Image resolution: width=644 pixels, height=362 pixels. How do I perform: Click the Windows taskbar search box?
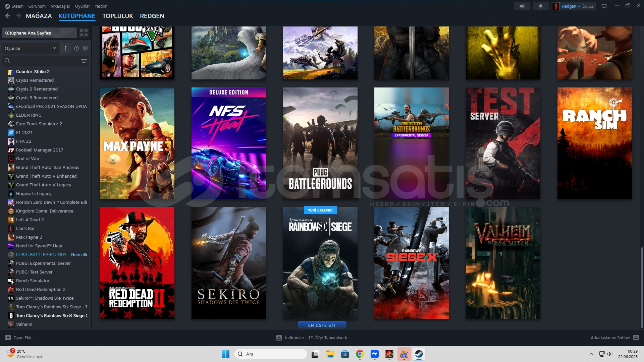pyautogui.click(x=271, y=354)
